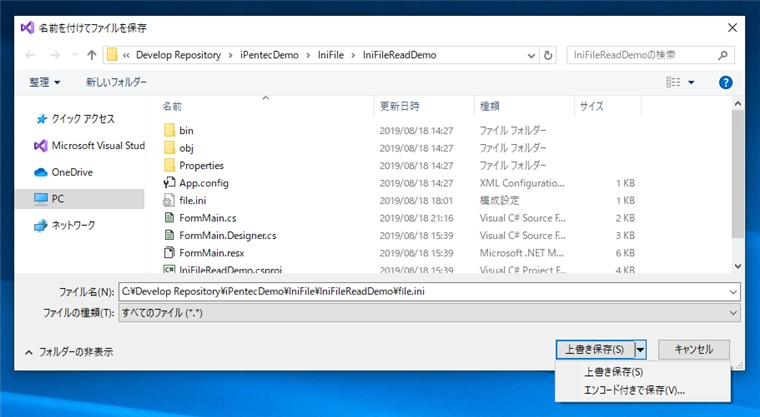
Task: Click the 上書き保存(S) save button
Action: (x=595, y=349)
